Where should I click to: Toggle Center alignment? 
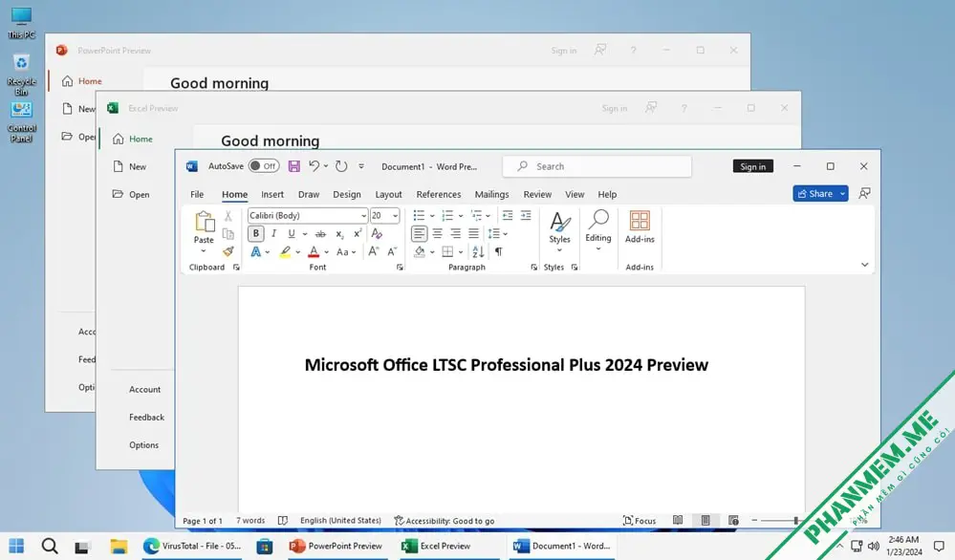pos(437,234)
